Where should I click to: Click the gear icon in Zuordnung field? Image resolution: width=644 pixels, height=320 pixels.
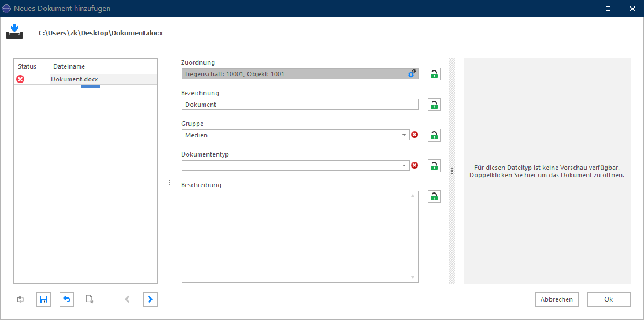[x=412, y=74]
